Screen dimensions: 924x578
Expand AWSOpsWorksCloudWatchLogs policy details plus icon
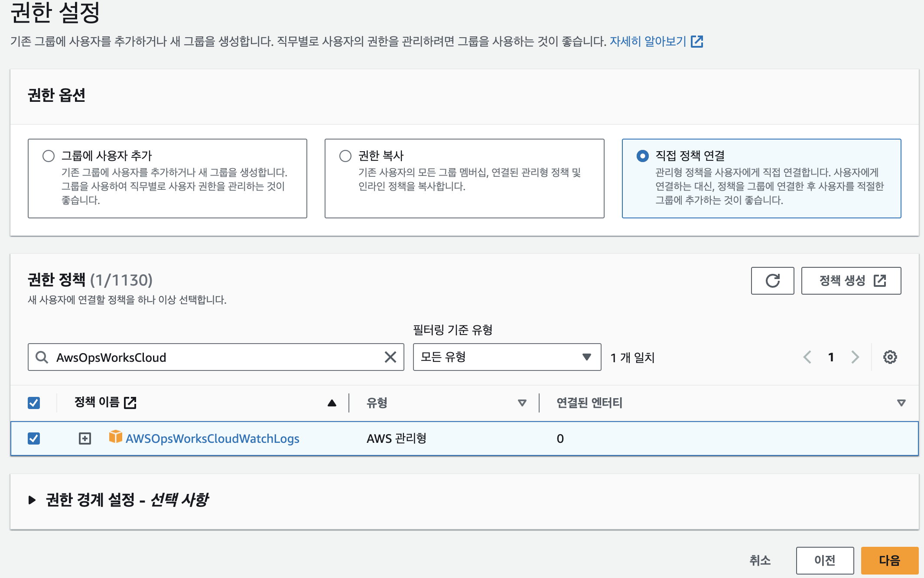[85, 438]
